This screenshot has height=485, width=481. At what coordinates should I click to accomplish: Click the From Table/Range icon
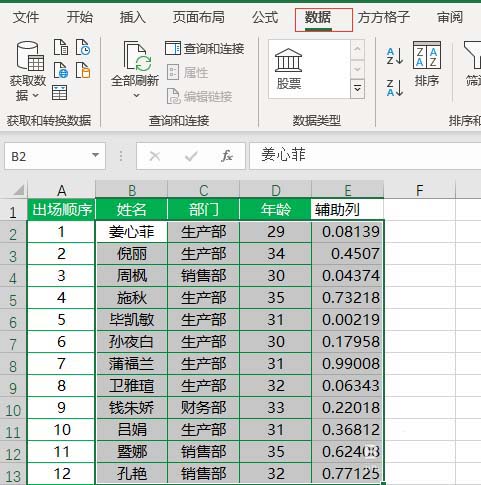60,93
